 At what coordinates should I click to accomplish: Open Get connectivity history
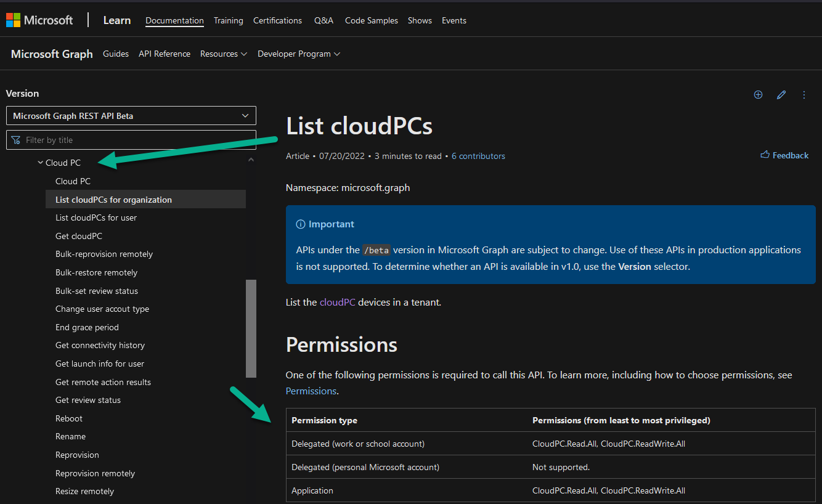100,345
